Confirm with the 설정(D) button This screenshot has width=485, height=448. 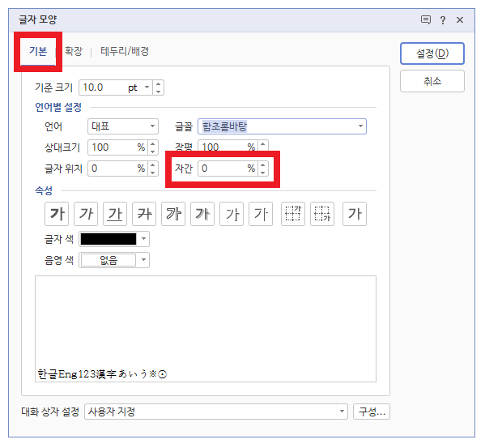[432, 53]
